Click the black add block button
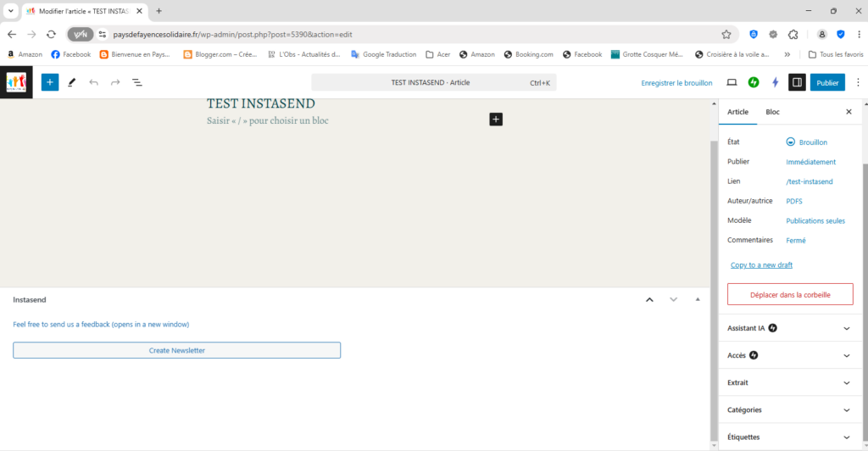Image resolution: width=868 pixels, height=451 pixels. (496, 120)
